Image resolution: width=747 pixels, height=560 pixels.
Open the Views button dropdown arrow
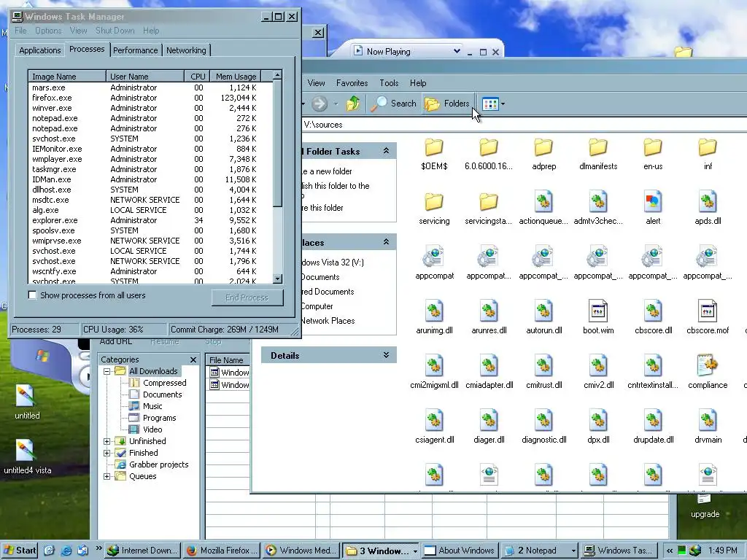tap(503, 104)
